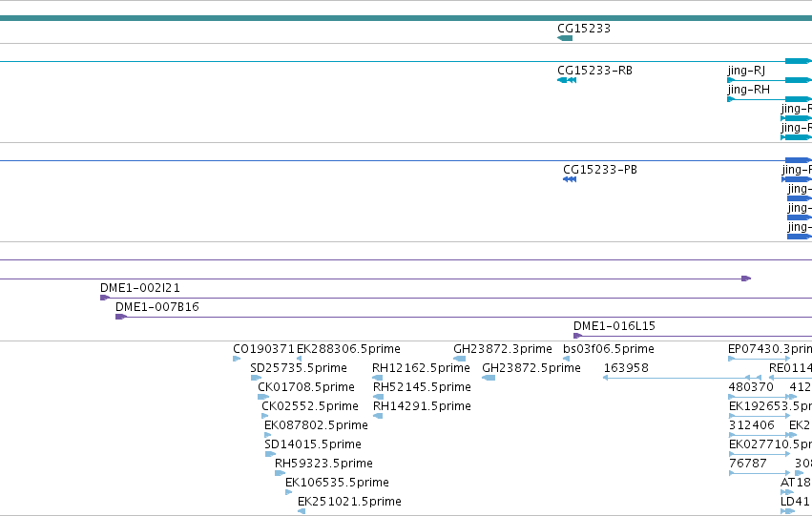Click the RH59323.5prime arrow glyph
Viewport: 812px width, 516px height.
[281, 474]
